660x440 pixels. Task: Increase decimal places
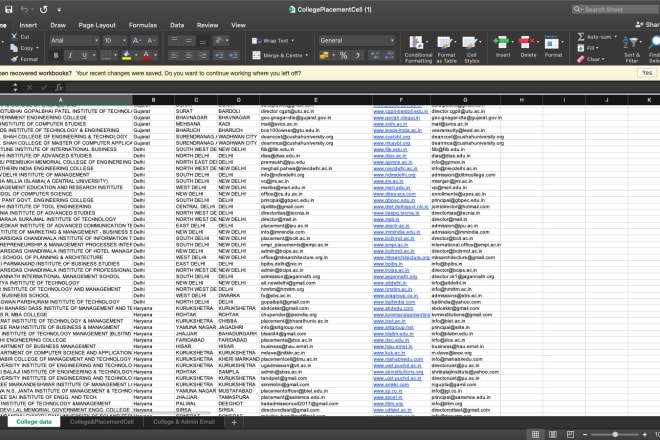[x=375, y=56]
